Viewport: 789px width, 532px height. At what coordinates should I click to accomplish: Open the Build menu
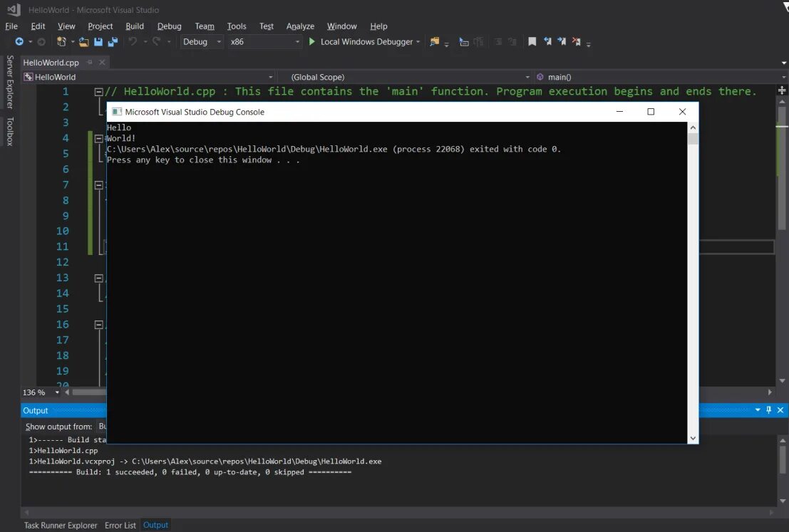pos(135,26)
